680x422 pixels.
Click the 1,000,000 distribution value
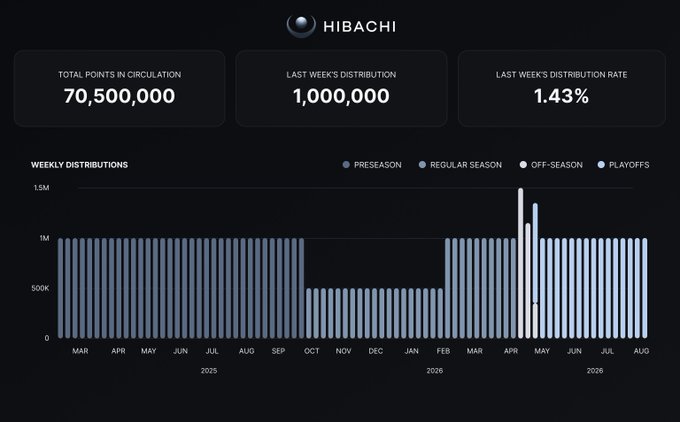[x=341, y=96]
